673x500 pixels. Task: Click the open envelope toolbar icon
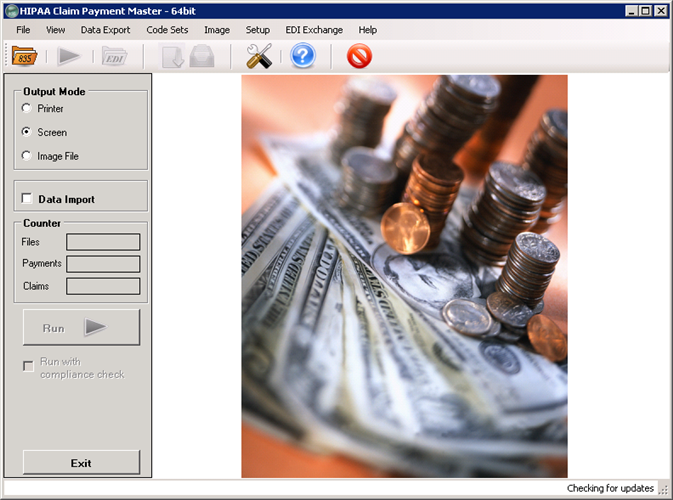point(202,57)
